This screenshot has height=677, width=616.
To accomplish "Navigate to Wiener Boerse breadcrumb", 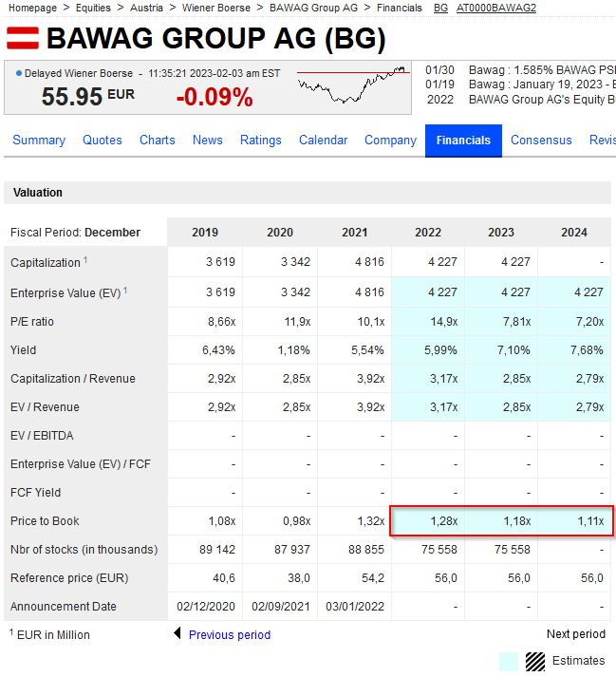I will (216, 8).
